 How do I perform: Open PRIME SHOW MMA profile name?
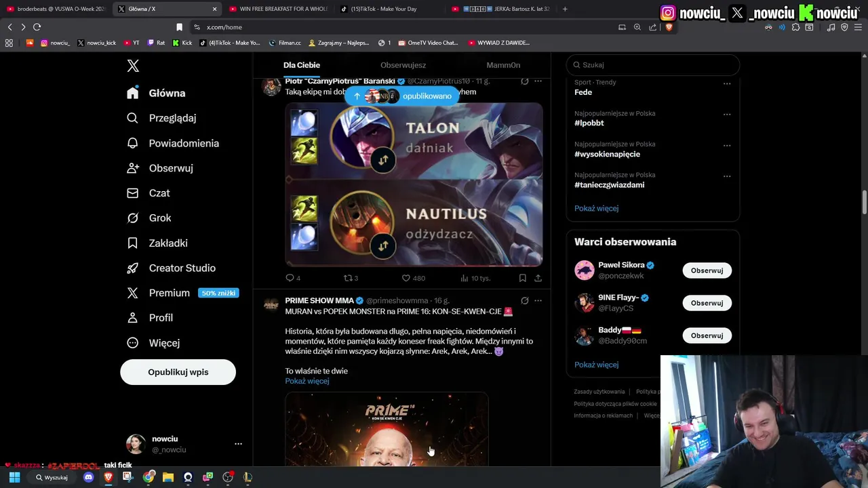click(x=319, y=300)
